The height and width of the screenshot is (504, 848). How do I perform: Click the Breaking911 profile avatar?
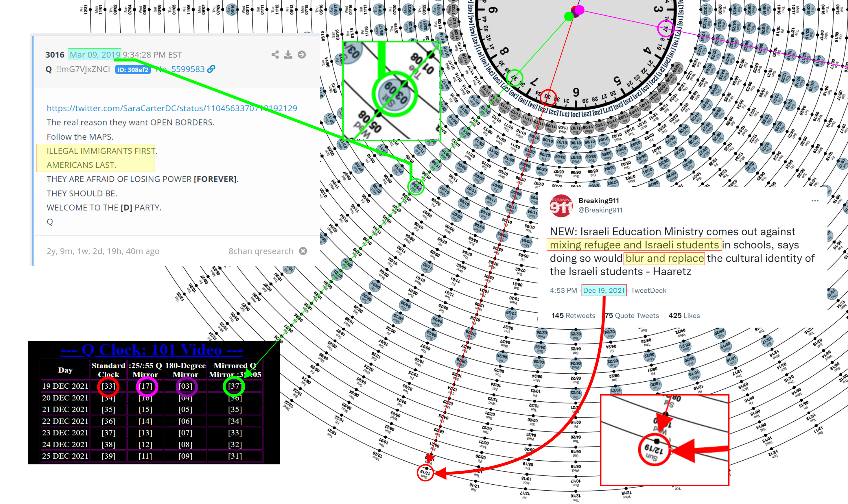[561, 206]
